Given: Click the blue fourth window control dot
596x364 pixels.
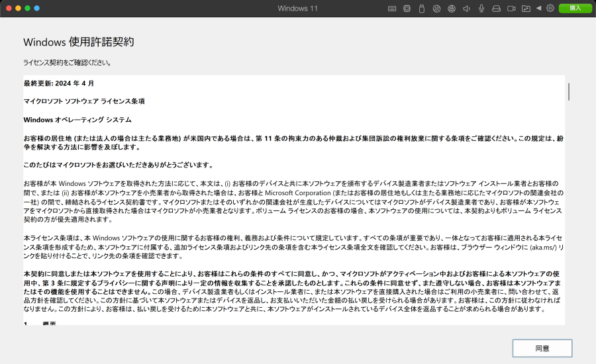Looking at the screenshot, I should tap(37, 8).
